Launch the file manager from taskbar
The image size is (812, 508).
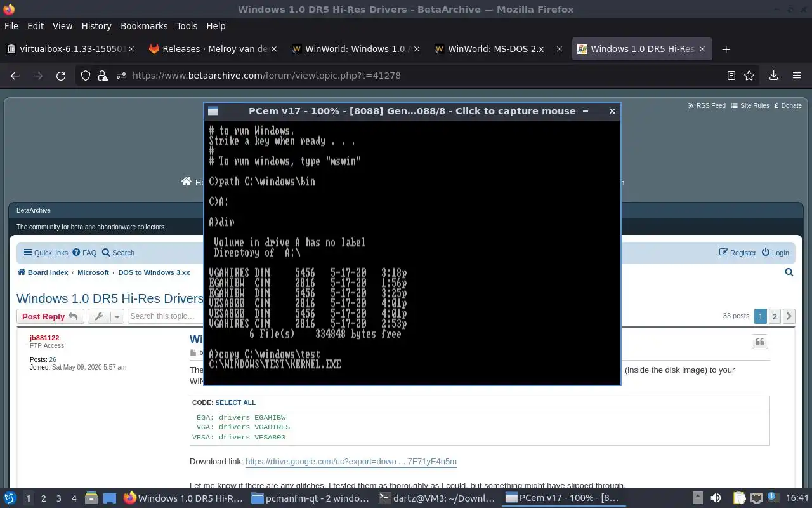(91, 498)
